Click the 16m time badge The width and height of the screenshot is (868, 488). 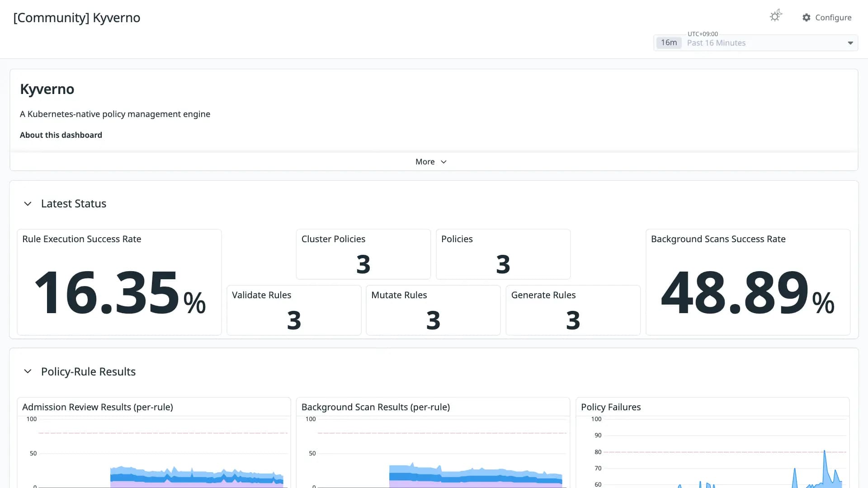[x=669, y=43]
